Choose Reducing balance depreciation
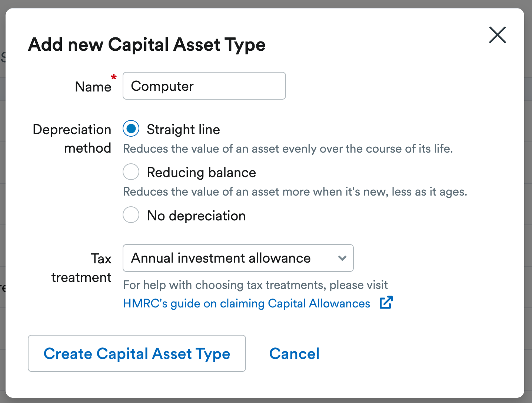Screen dimensions: 532x403 tap(131, 171)
